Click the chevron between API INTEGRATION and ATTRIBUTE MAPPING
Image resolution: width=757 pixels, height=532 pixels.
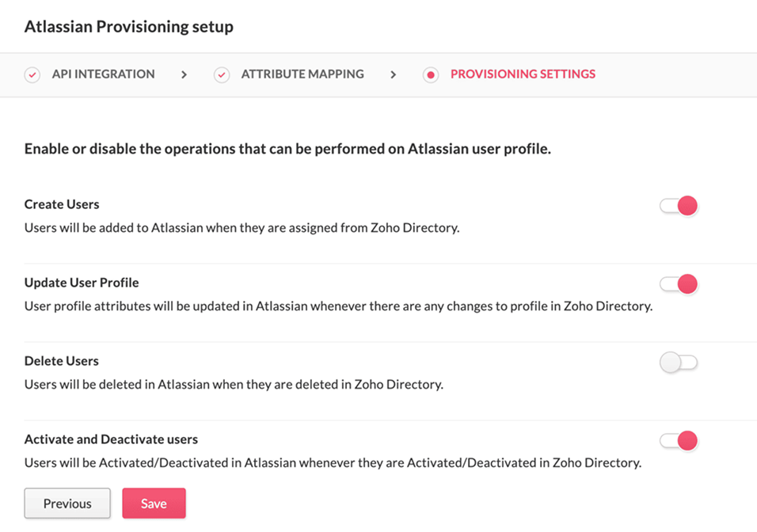tap(184, 74)
